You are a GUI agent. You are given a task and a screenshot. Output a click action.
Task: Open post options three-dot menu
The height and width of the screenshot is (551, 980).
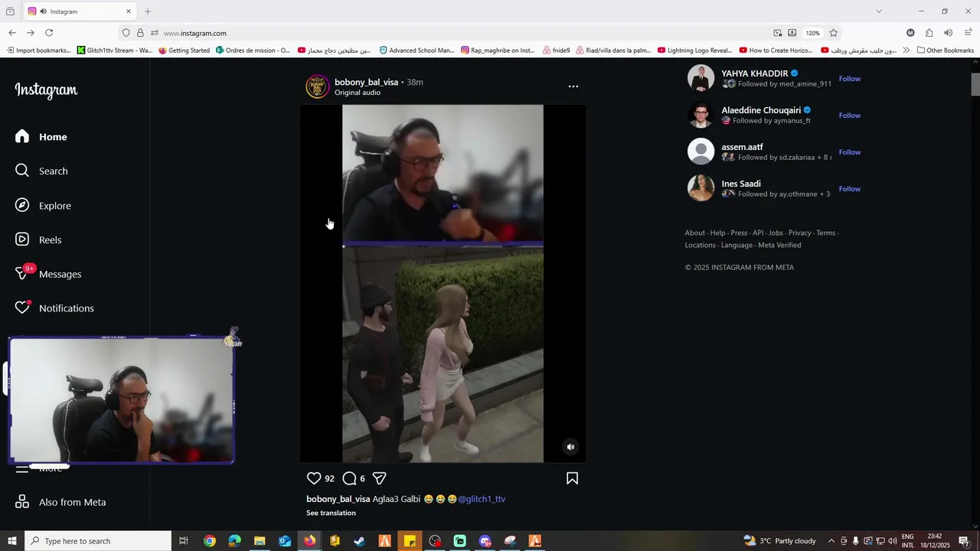573,86
